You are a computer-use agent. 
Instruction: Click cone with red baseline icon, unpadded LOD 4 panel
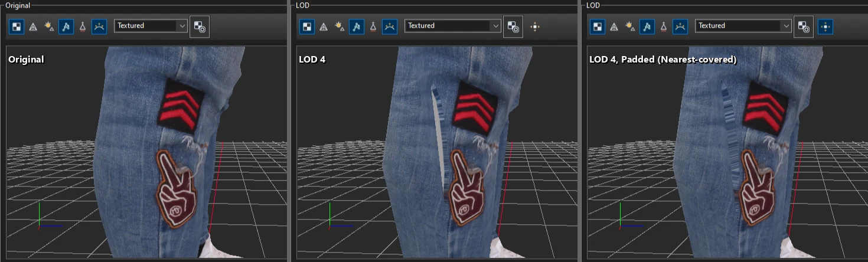coord(373,27)
